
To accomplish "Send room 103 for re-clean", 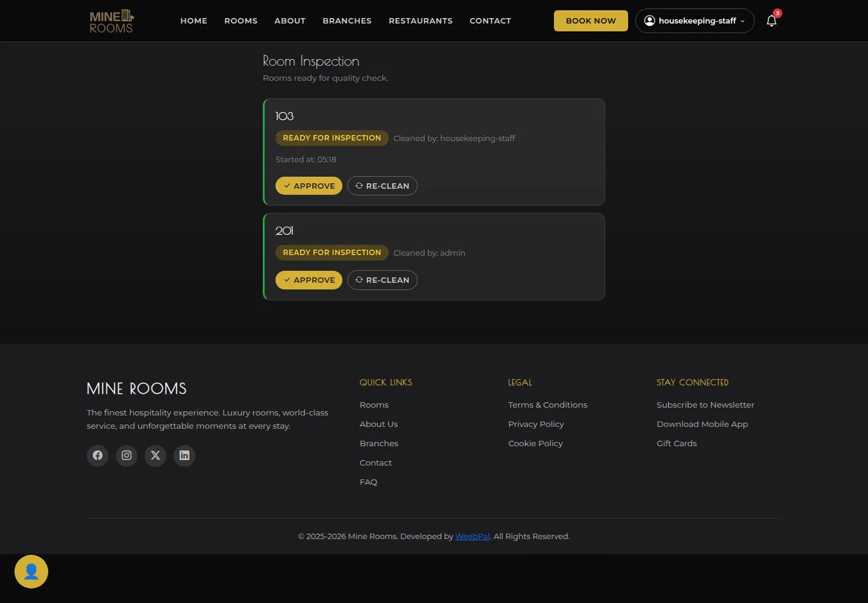I will tap(382, 186).
